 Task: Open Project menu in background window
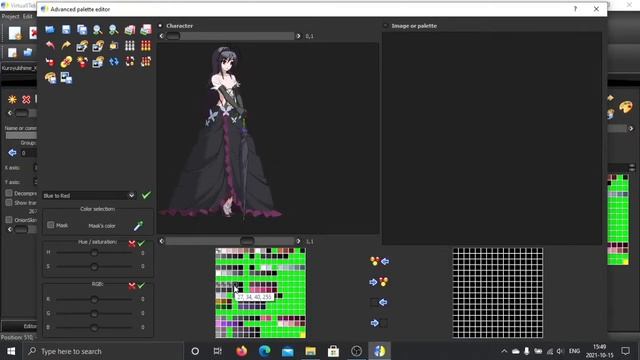[x=10, y=16]
